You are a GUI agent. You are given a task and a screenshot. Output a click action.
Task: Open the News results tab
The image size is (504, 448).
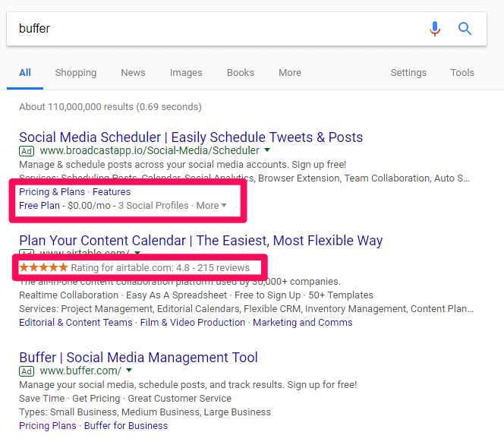point(133,73)
